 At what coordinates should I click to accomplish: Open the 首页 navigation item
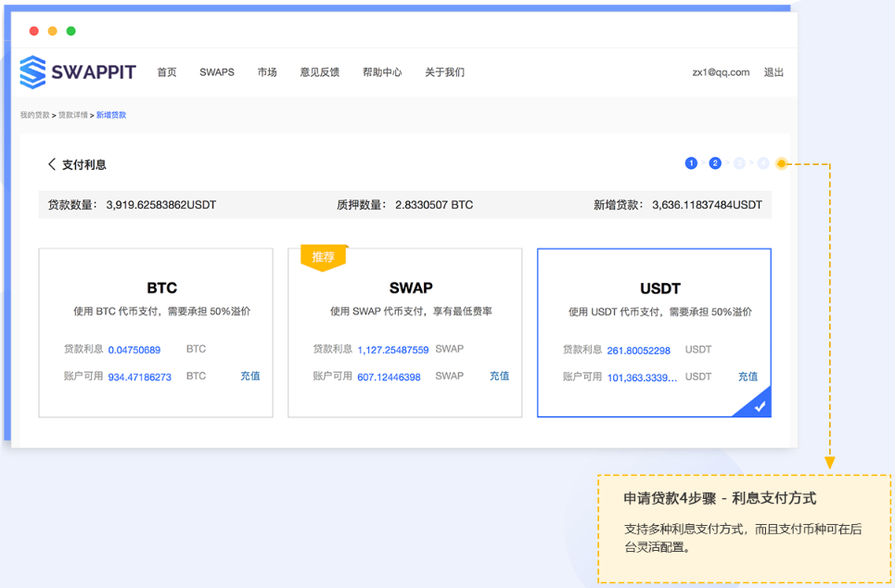tap(167, 71)
